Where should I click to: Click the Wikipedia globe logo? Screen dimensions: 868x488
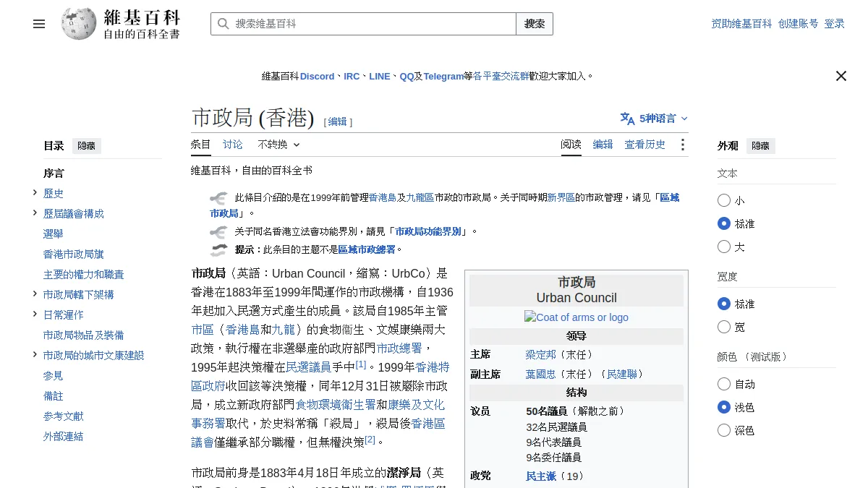79,24
